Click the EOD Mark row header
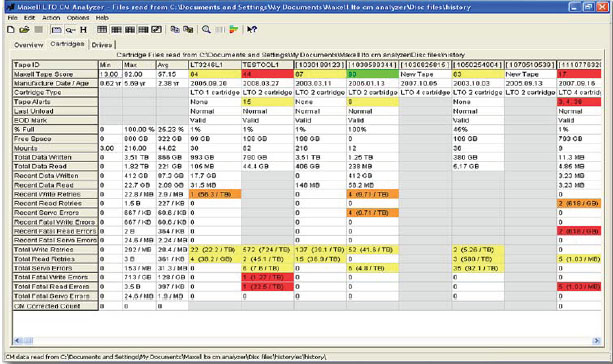The width and height of the screenshot is (613, 364). point(55,120)
